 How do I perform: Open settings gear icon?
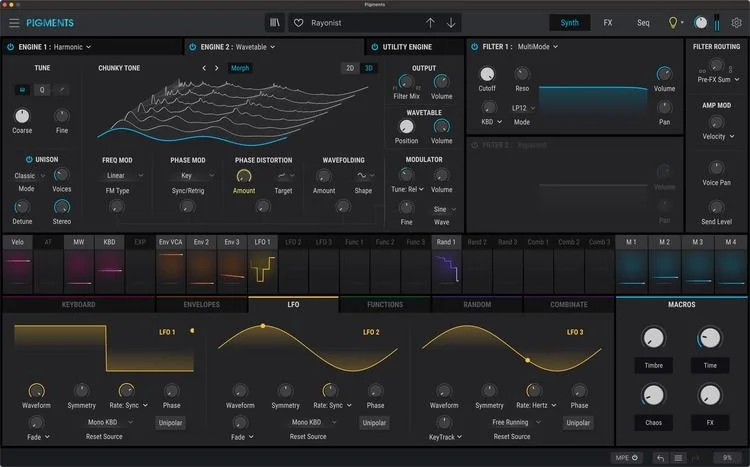(x=737, y=22)
